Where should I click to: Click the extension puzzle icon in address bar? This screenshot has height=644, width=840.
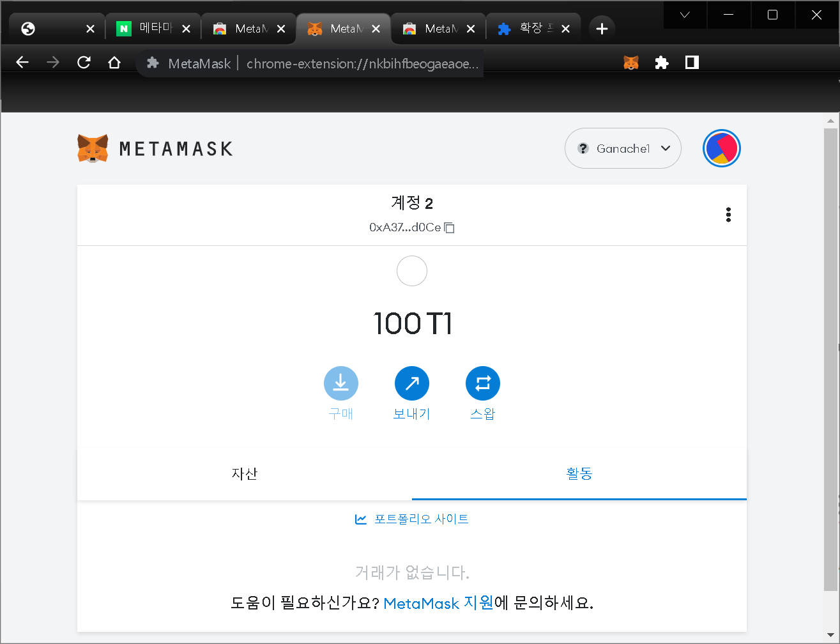coord(153,63)
